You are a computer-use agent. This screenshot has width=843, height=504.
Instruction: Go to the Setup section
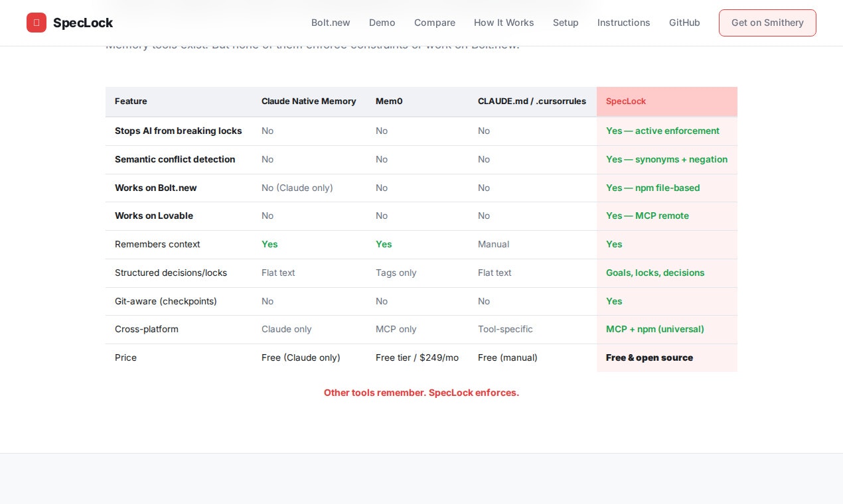click(x=566, y=23)
